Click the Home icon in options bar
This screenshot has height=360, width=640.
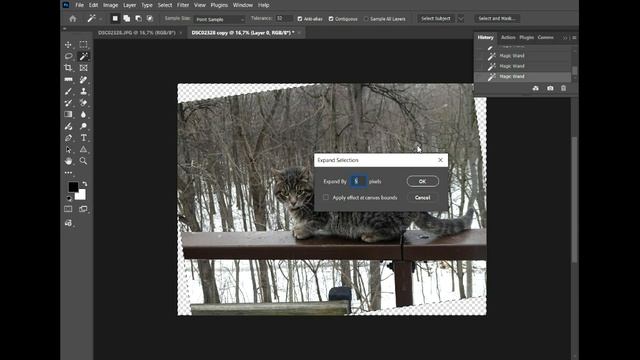click(x=73, y=19)
